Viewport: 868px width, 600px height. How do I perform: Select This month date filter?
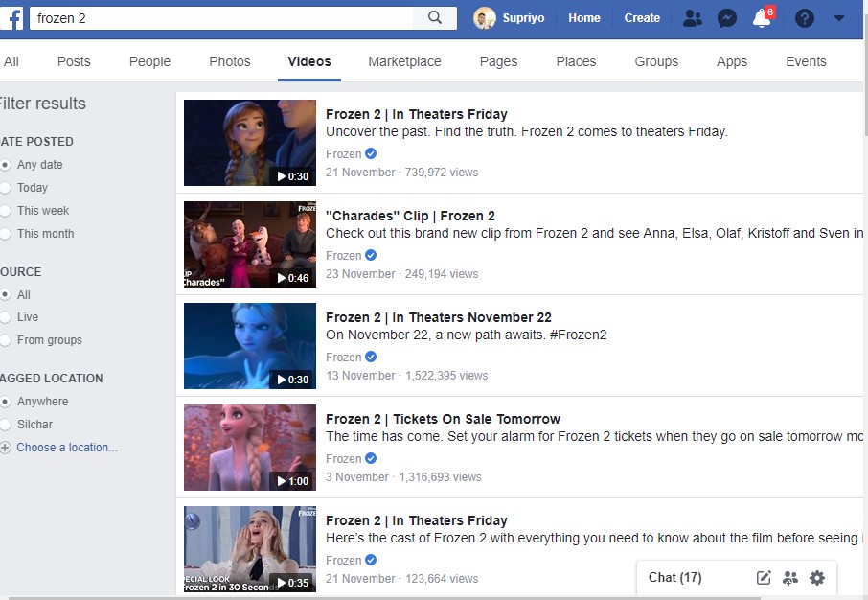[5, 234]
